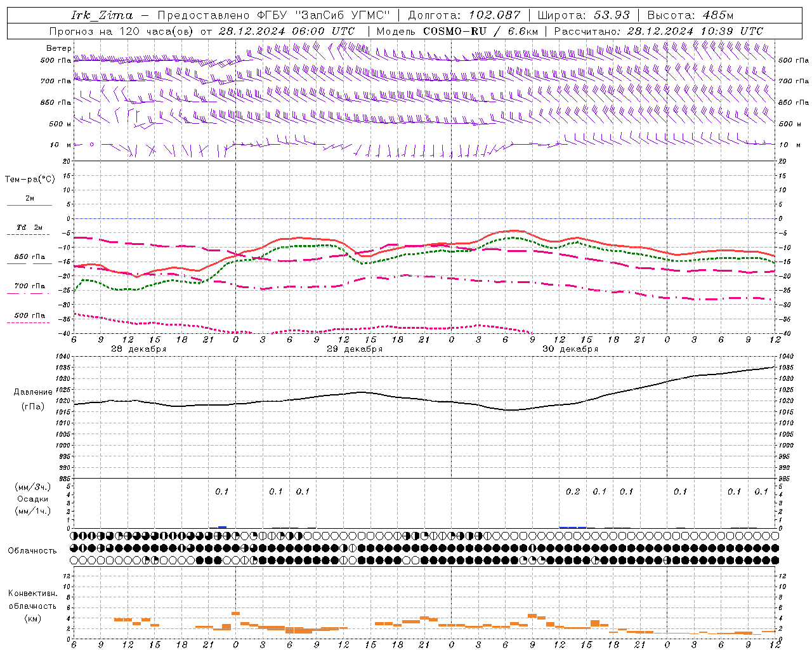Click the 'Конвективн.' convective cloud label
Image resolution: width=812 pixels, height=650 pixels.
[32, 594]
